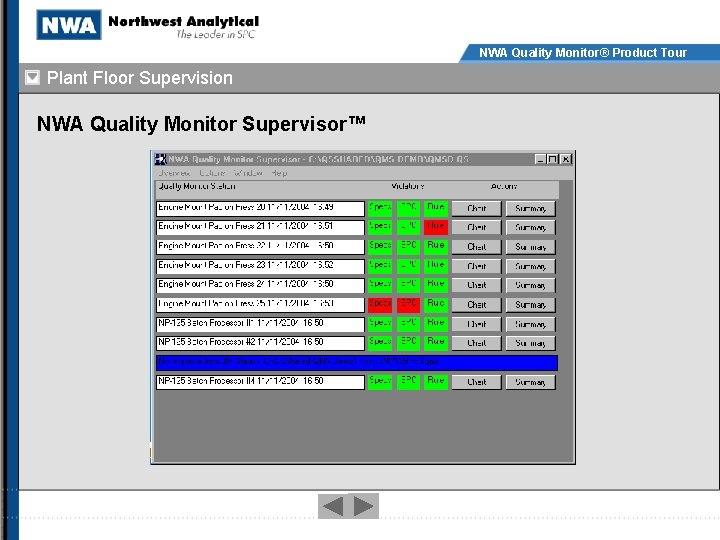Open the Overview menu
This screenshot has width=720, height=540.
174,173
